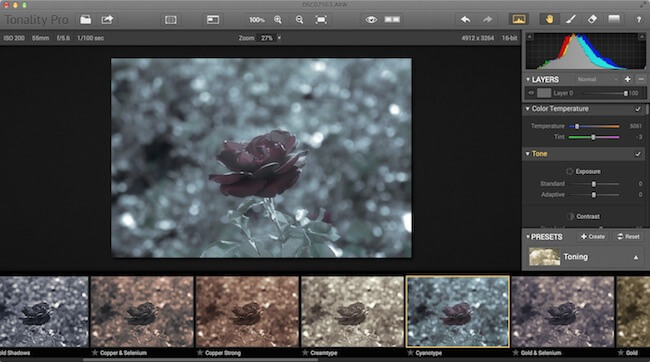
Task: Collapse the PRESETS panel
Action: 528,237
